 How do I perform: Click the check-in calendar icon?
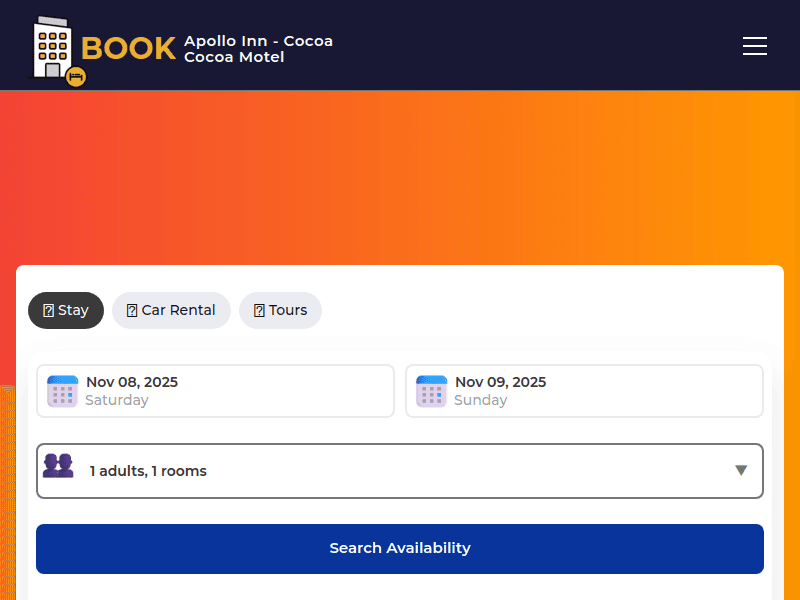[x=62, y=391]
